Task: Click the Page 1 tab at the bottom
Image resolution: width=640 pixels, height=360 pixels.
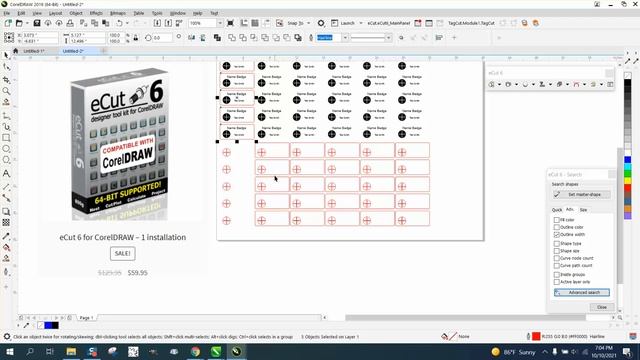Action: [86, 318]
